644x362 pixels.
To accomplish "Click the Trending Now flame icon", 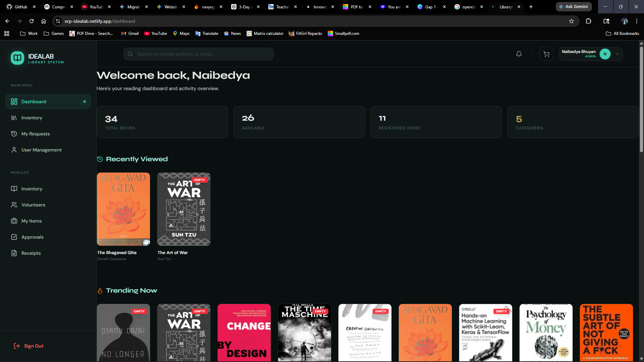I will coord(100,291).
